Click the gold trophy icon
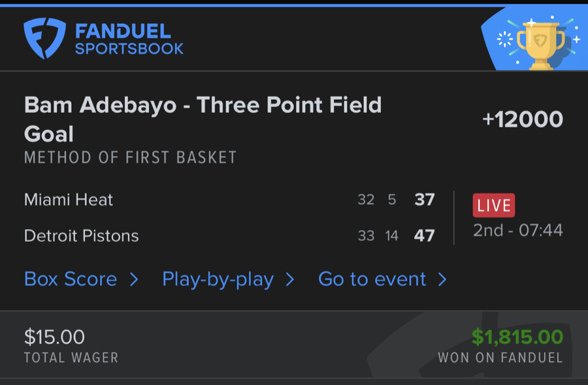 [539, 43]
